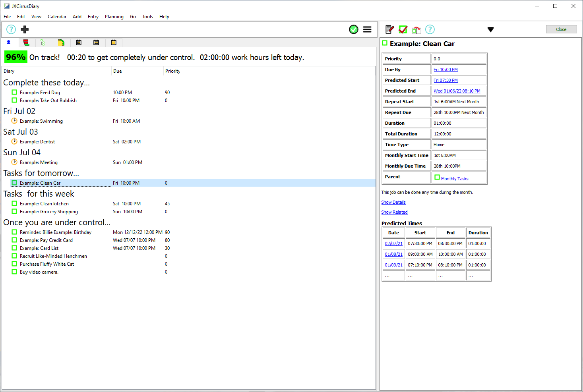Click the help question mark in left toolbar
This screenshot has width=583, height=392.
11,29
